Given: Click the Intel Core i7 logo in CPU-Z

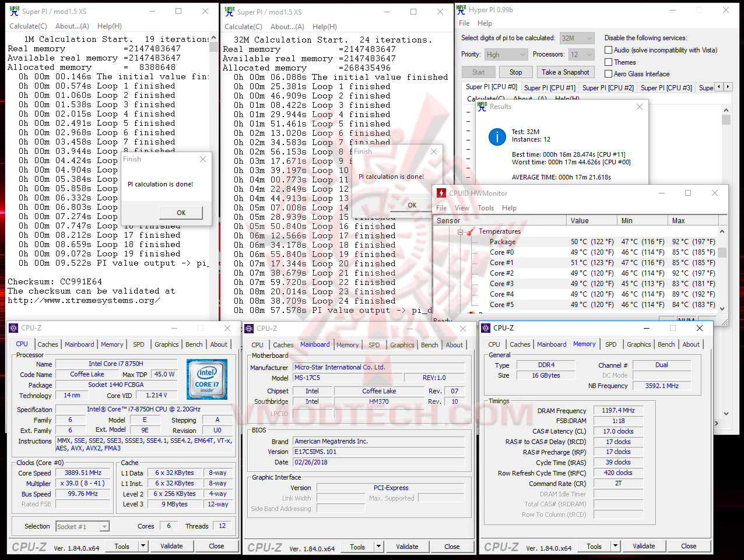Looking at the screenshot, I should click(207, 379).
